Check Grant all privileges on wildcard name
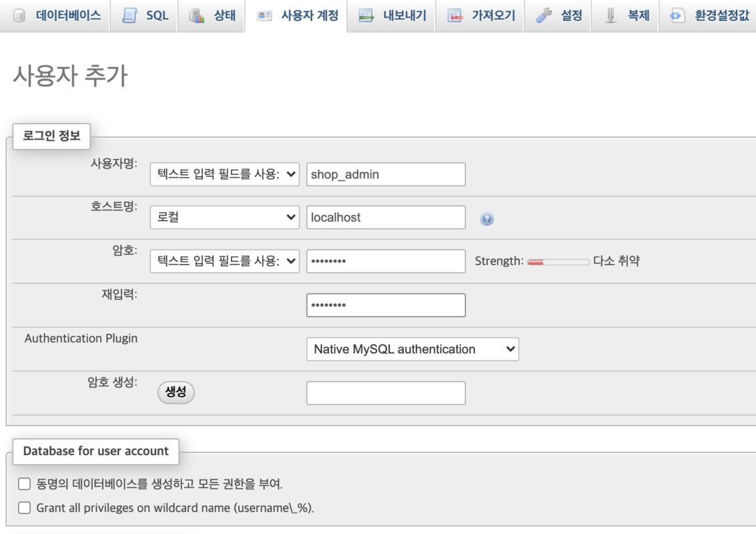 click(x=25, y=508)
